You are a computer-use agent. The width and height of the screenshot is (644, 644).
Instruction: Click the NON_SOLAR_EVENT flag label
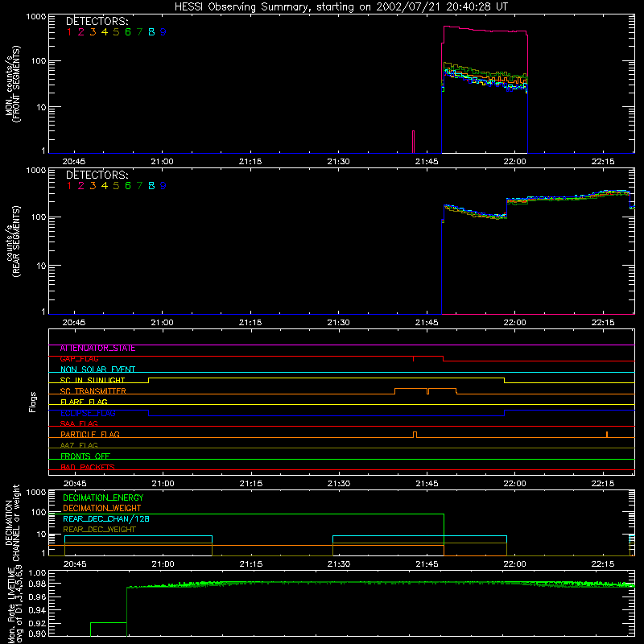[97, 369]
